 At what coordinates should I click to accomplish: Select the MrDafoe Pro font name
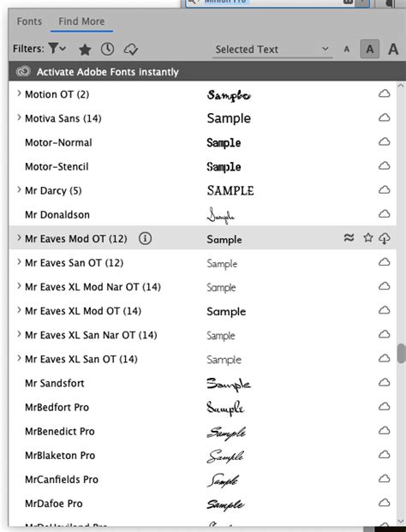(x=54, y=504)
